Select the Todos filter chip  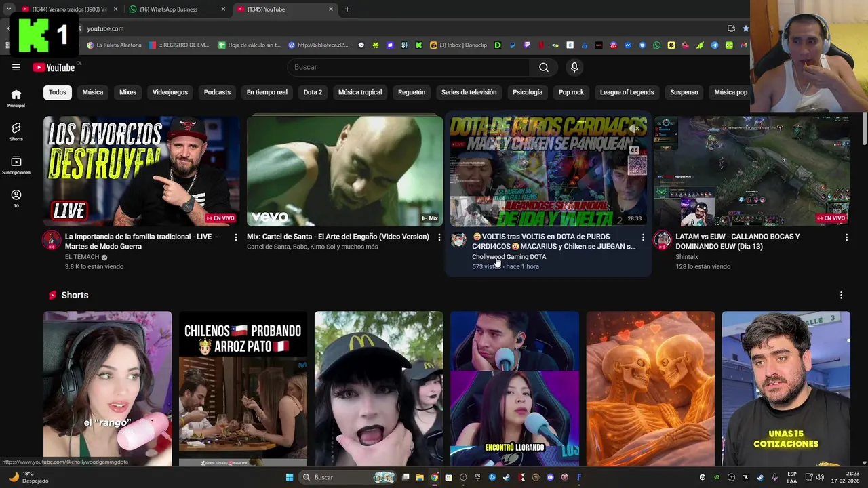pos(58,92)
